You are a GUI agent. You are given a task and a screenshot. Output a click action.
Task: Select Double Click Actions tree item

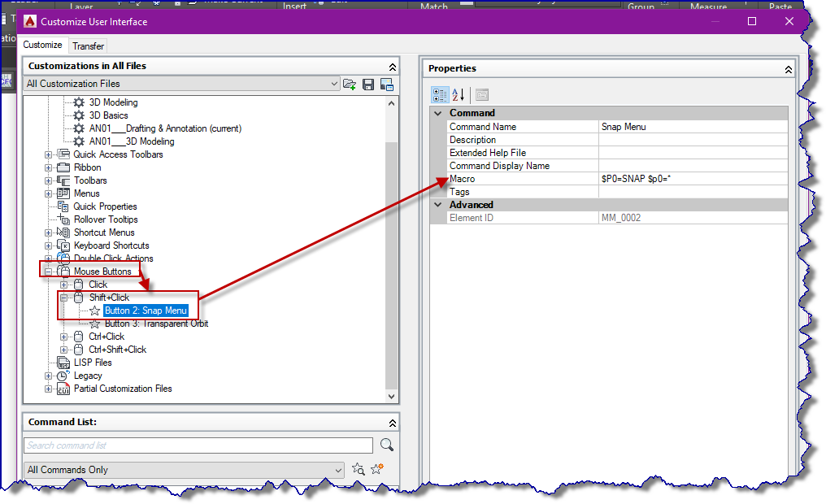pos(113,259)
